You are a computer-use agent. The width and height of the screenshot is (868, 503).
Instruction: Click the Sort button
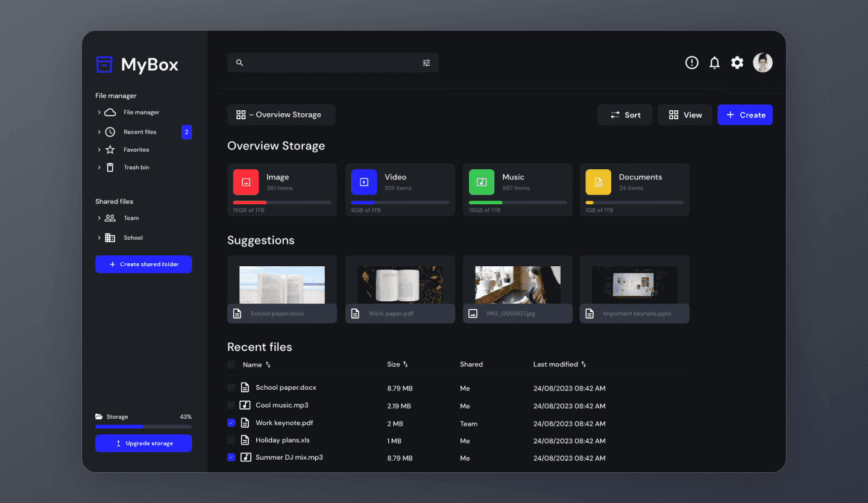pos(625,115)
